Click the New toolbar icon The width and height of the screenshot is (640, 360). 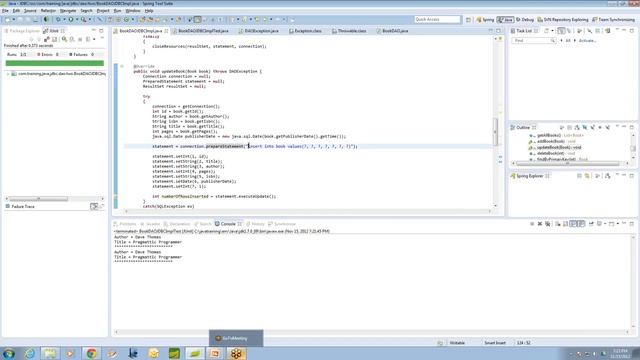[8, 19]
